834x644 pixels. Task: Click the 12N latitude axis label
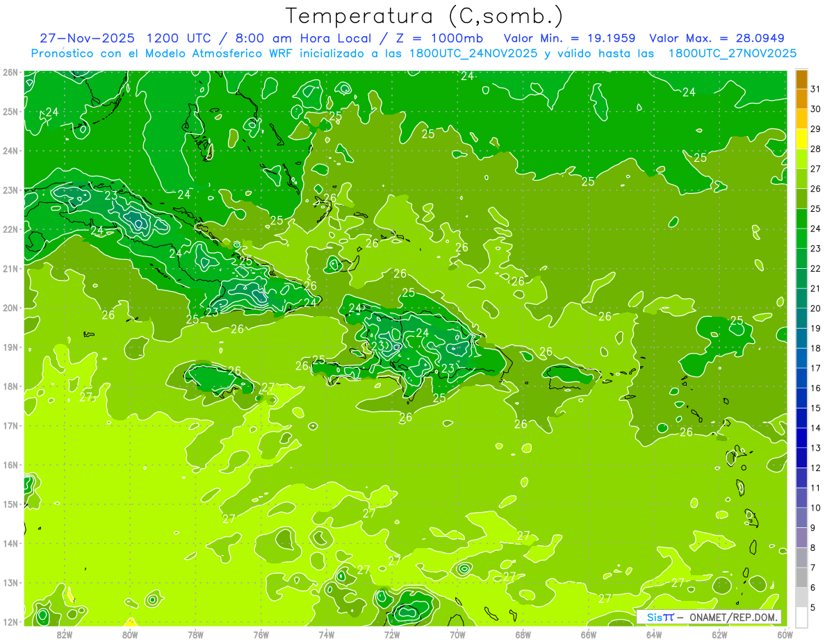pos(10,622)
